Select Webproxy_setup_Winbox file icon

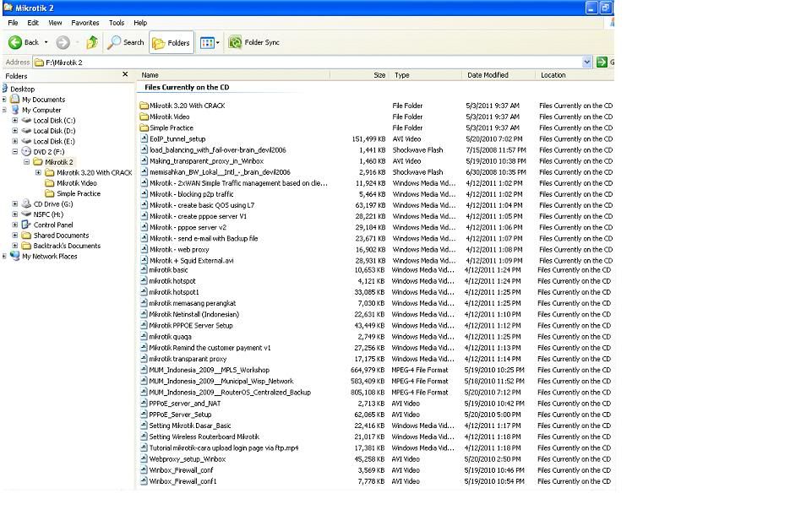point(144,458)
